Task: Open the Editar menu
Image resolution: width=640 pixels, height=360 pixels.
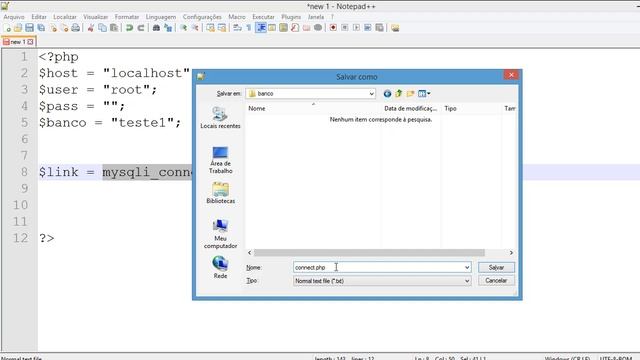Action: tap(39, 17)
